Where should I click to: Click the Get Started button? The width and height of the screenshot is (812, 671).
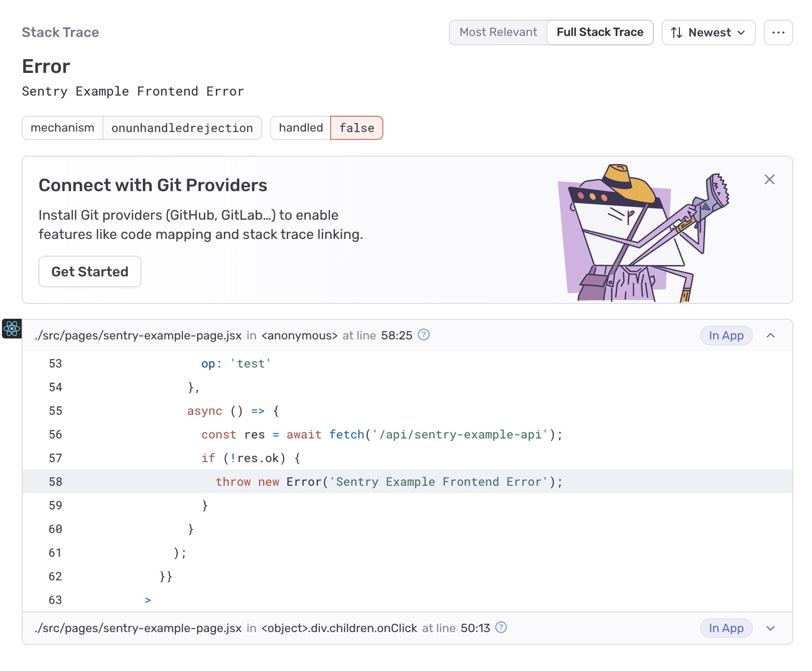(x=90, y=271)
